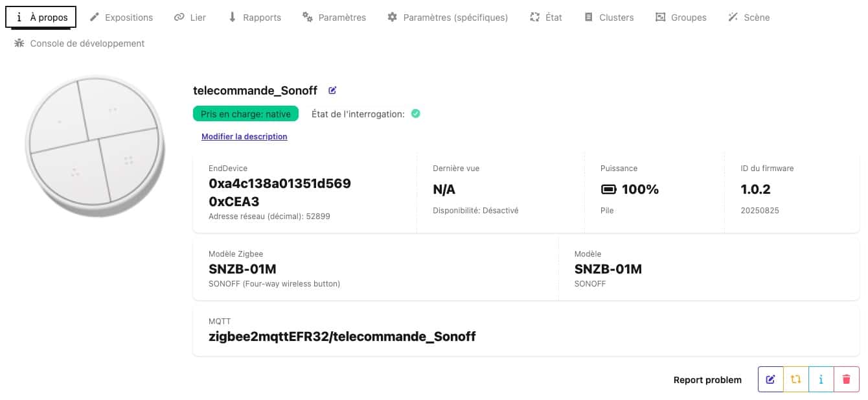
Task: Click the Report problem link
Action: tap(707, 380)
